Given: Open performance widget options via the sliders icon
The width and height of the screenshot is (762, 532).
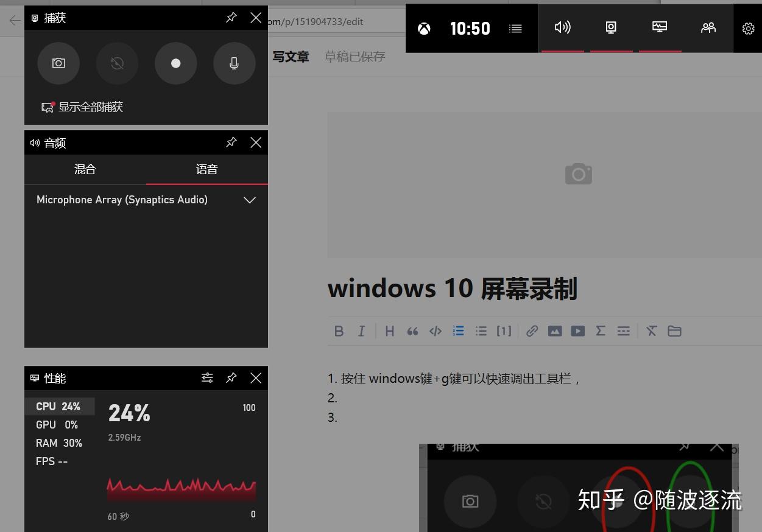Looking at the screenshot, I should pyautogui.click(x=207, y=378).
